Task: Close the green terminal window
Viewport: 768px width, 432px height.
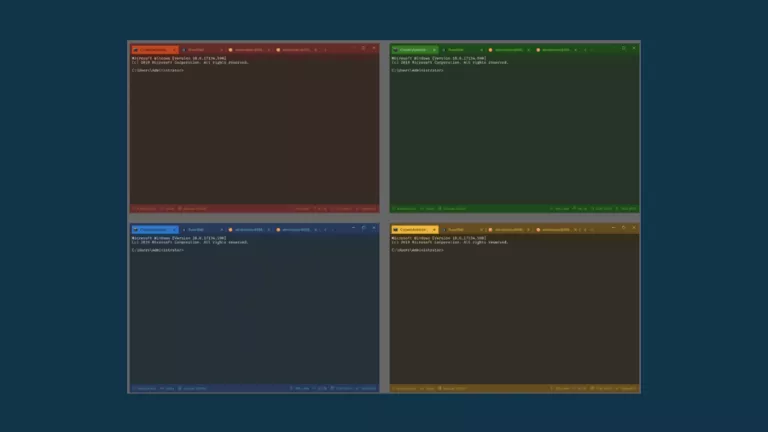Action: pyautogui.click(x=634, y=48)
